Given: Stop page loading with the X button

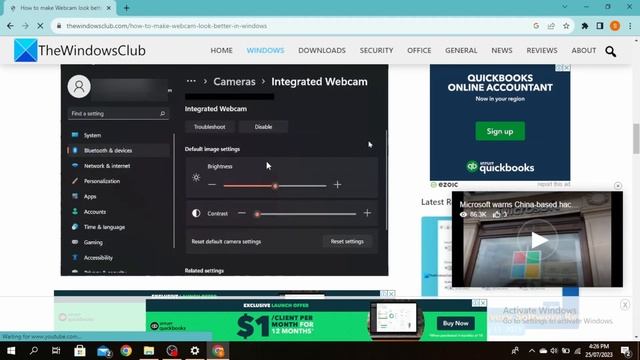Looking at the screenshot, I should click(x=40, y=26).
